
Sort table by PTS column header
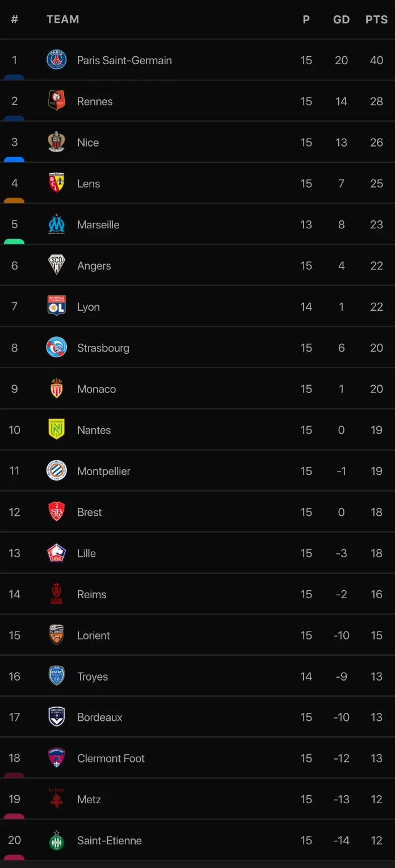click(x=376, y=19)
